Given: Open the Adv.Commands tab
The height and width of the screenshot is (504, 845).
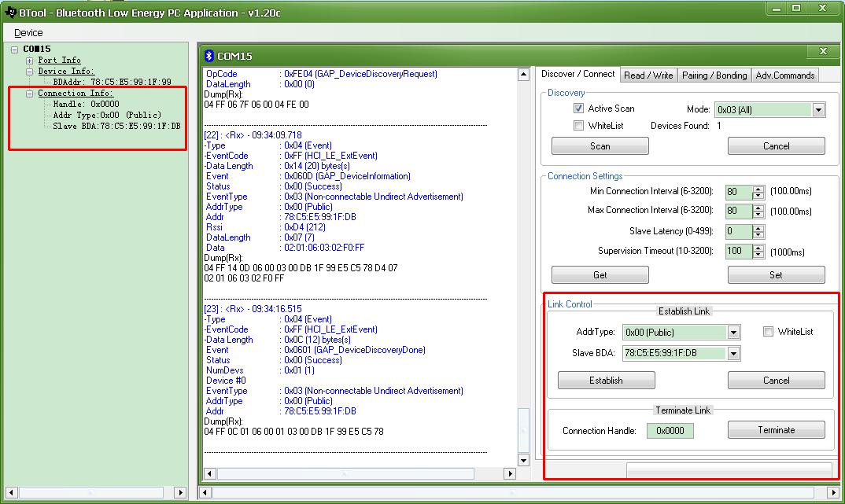Looking at the screenshot, I should pyautogui.click(x=784, y=75).
